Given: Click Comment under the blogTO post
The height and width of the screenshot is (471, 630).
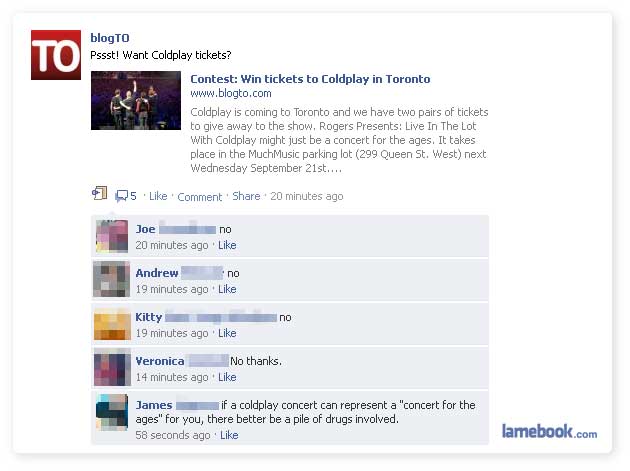Looking at the screenshot, I should 200,197.
